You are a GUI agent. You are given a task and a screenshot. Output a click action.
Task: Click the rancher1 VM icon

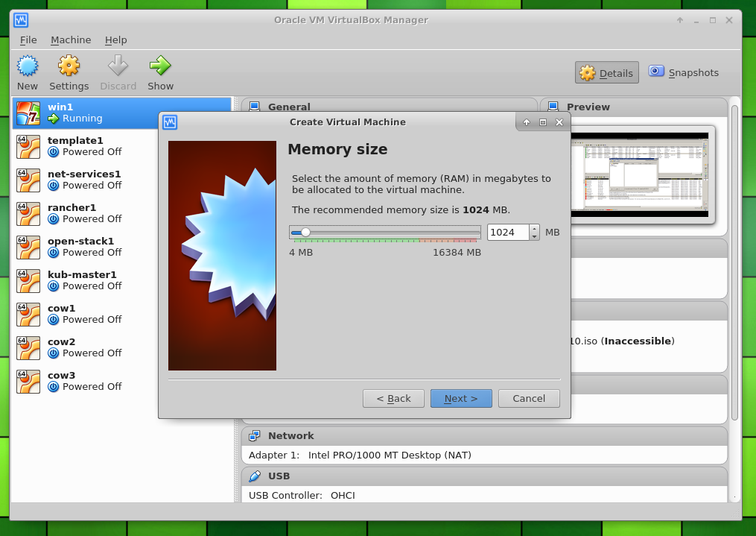pyautogui.click(x=28, y=214)
